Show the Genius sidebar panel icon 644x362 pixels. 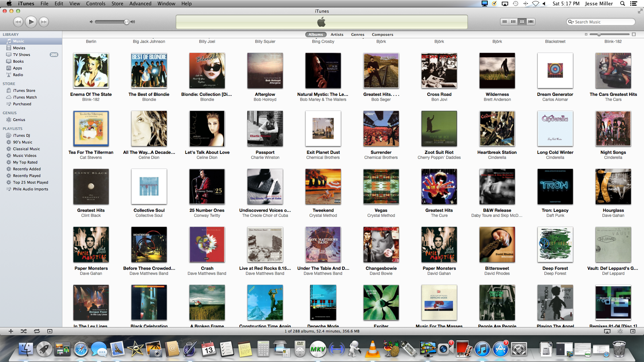coord(633,331)
